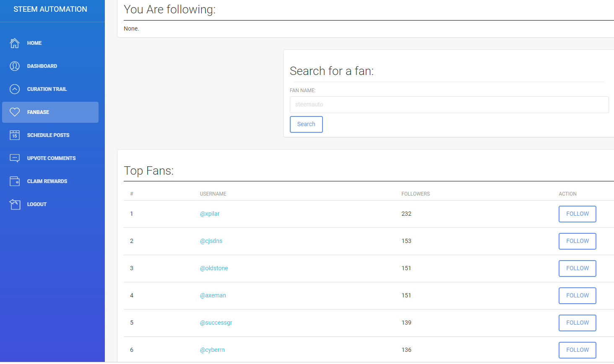Click rank number 2 in the table
This screenshot has width=614, height=364.
pos(132,241)
